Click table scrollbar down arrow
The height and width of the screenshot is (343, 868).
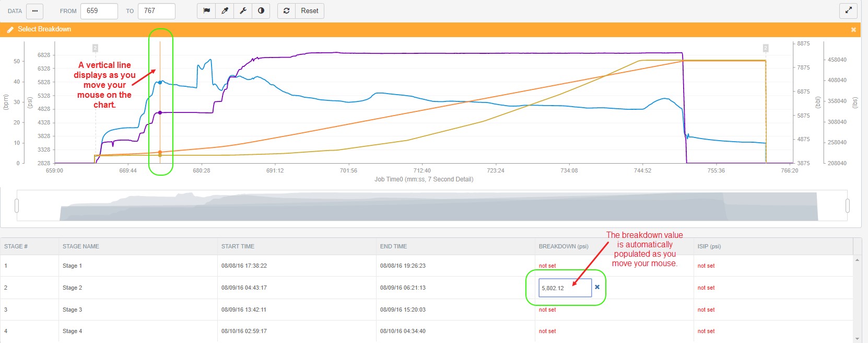(857, 339)
